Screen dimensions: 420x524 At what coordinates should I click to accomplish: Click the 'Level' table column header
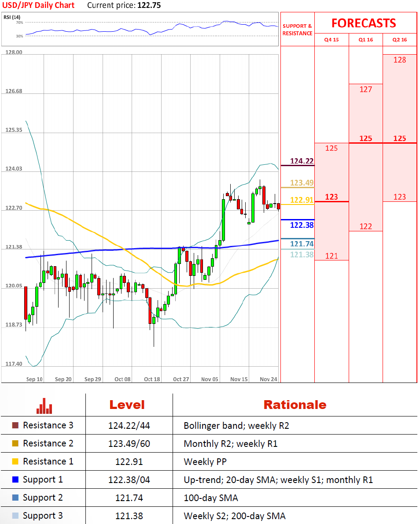pyautogui.click(x=127, y=405)
